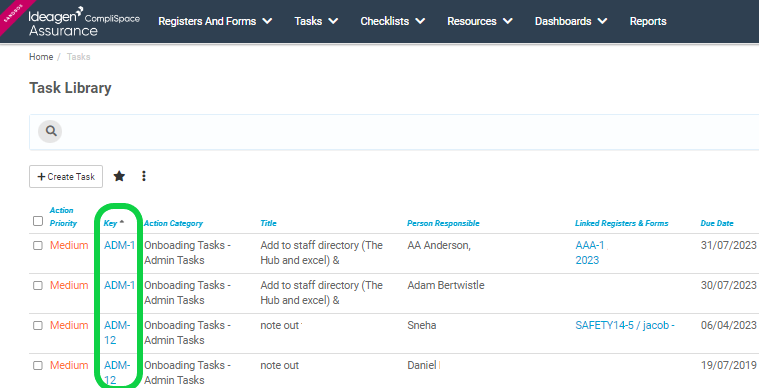Expand the Dashboards dropdown menu
Viewport: 759px width, 388px height.
(x=571, y=21)
